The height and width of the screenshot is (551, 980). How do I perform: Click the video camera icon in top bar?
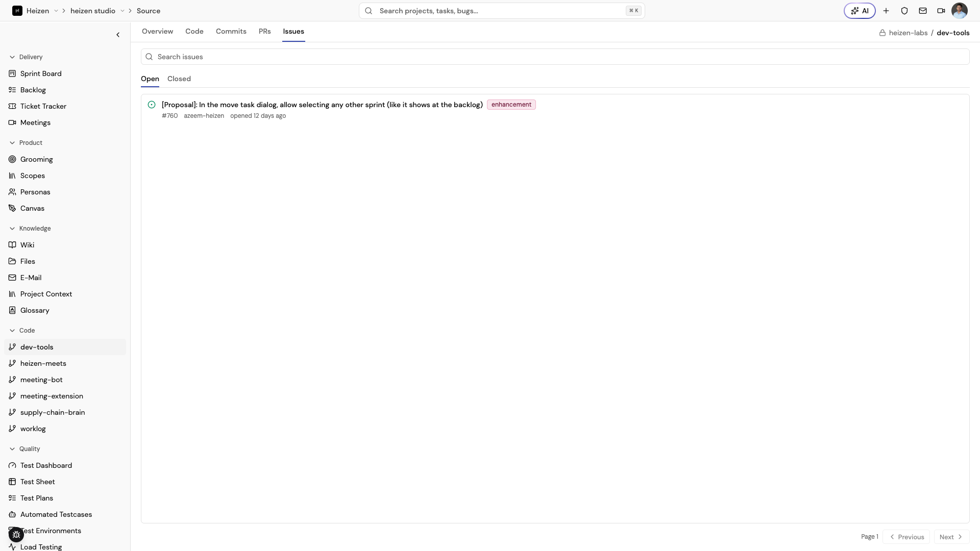[941, 11]
